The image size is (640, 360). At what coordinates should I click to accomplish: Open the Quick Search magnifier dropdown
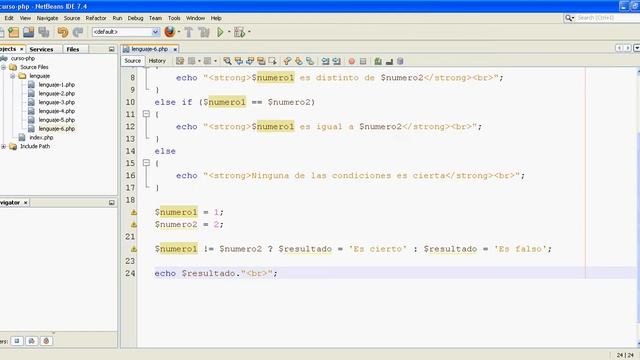(569, 18)
